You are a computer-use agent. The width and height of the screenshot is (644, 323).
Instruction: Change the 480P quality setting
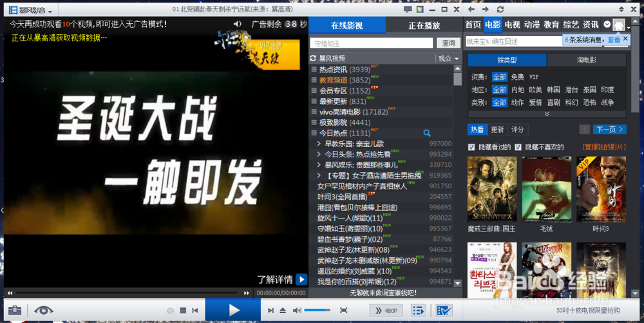click(x=386, y=311)
